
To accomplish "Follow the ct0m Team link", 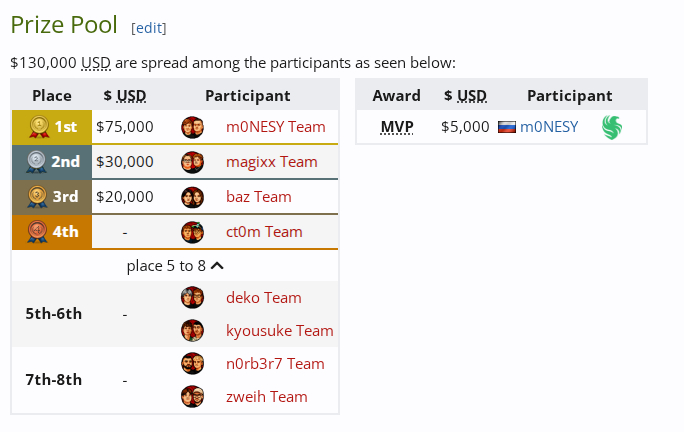I will pos(264,232).
